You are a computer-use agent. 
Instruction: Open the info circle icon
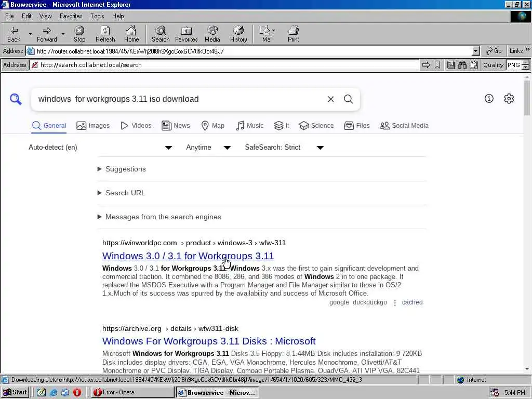pyautogui.click(x=489, y=98)
